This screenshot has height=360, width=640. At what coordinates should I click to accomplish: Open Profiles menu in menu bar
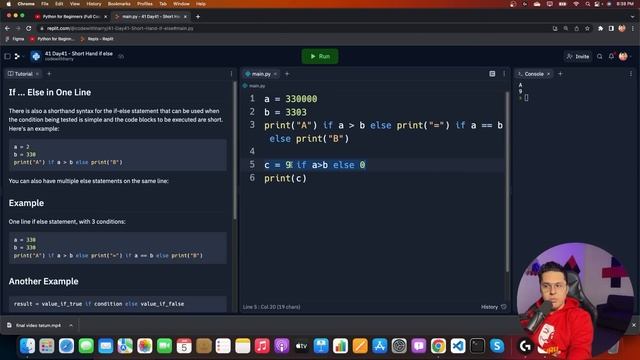[144, 4]
